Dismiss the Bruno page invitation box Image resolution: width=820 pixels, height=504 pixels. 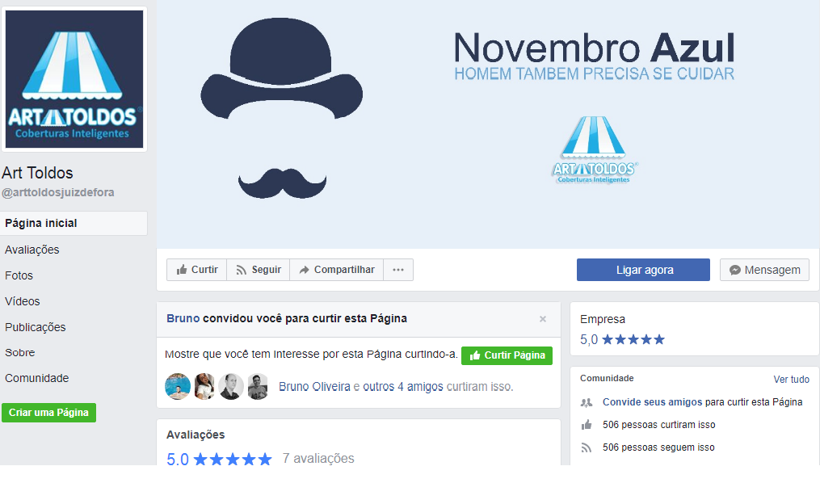[x=543, y=319]
